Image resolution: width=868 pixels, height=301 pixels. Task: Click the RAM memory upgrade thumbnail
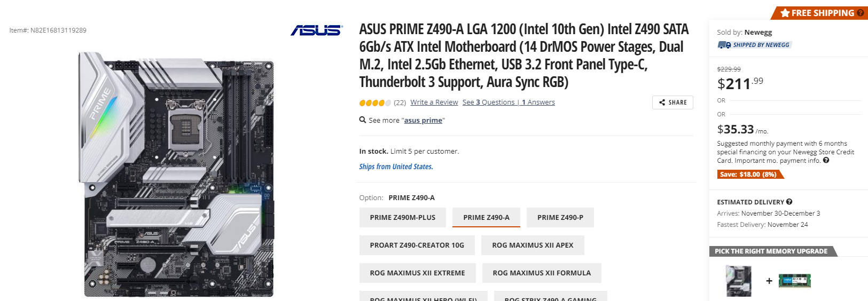794,281
